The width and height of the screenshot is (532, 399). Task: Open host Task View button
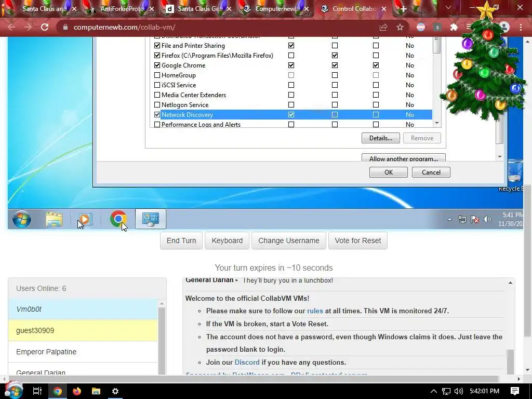point(37,391)
